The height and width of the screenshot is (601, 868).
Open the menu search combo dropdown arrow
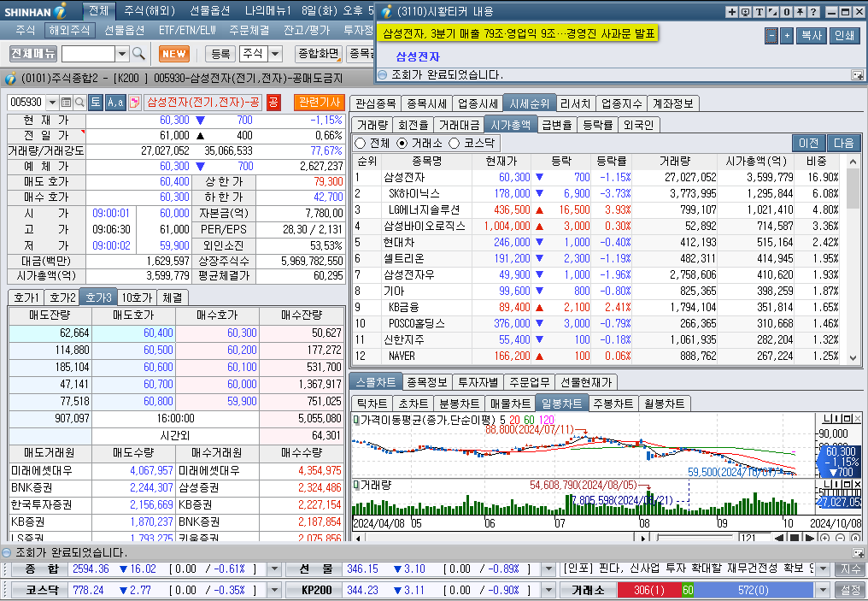click(x=122, y=54)
